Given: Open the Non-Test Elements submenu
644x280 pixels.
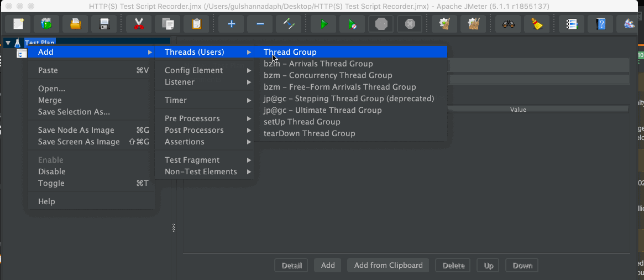Looking at the screenshot, I should 204,172.
